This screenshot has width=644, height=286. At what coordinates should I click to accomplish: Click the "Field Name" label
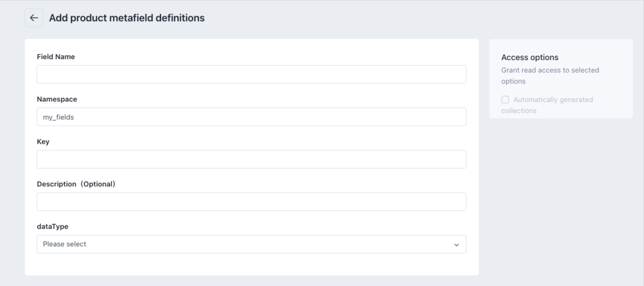(x=56, y=57)
